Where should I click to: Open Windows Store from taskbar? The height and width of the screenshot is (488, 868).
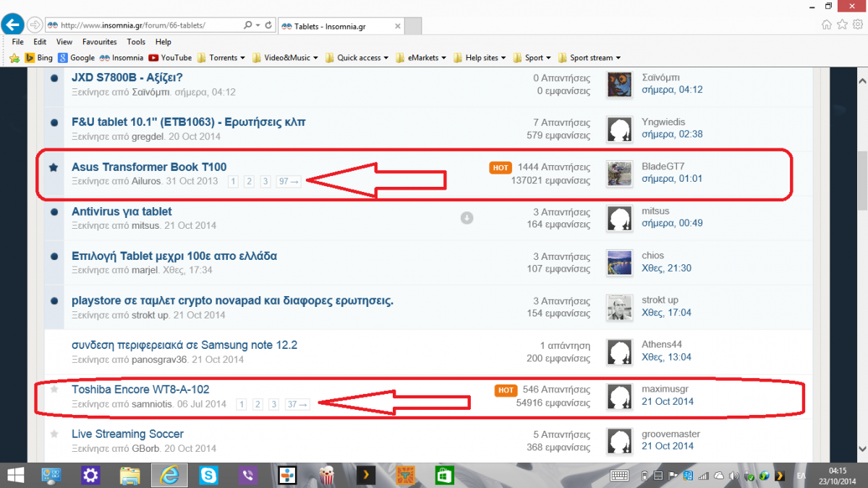pos(444,475)
